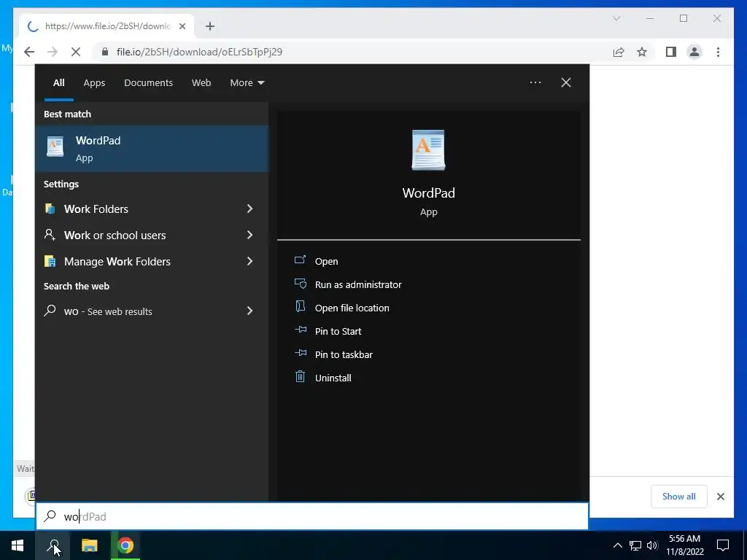747x560 pixels.
Task: Click taskbar clock and date
Action: pos(684,545)
